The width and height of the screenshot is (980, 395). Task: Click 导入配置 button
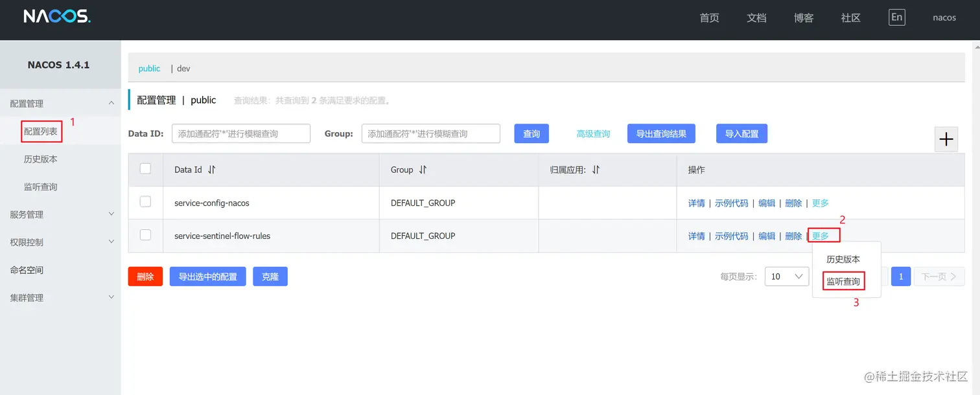coord(741,133)
